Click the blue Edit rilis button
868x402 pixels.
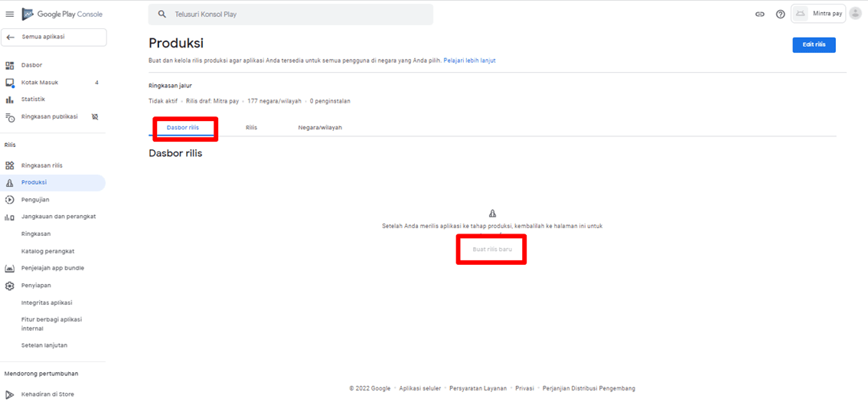[x=814, y=45]
